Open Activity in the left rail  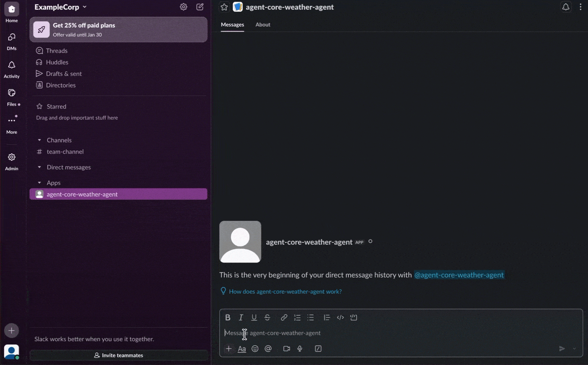(x=11, y=68)
